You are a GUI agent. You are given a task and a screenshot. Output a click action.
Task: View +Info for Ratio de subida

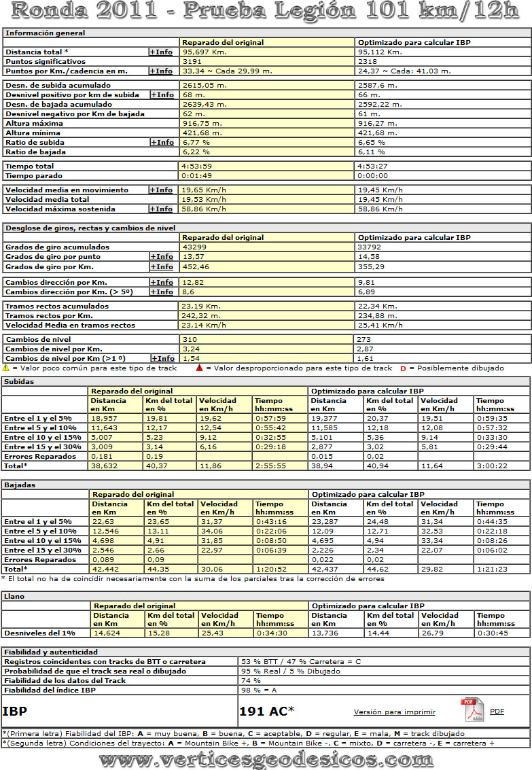(162, 143)
